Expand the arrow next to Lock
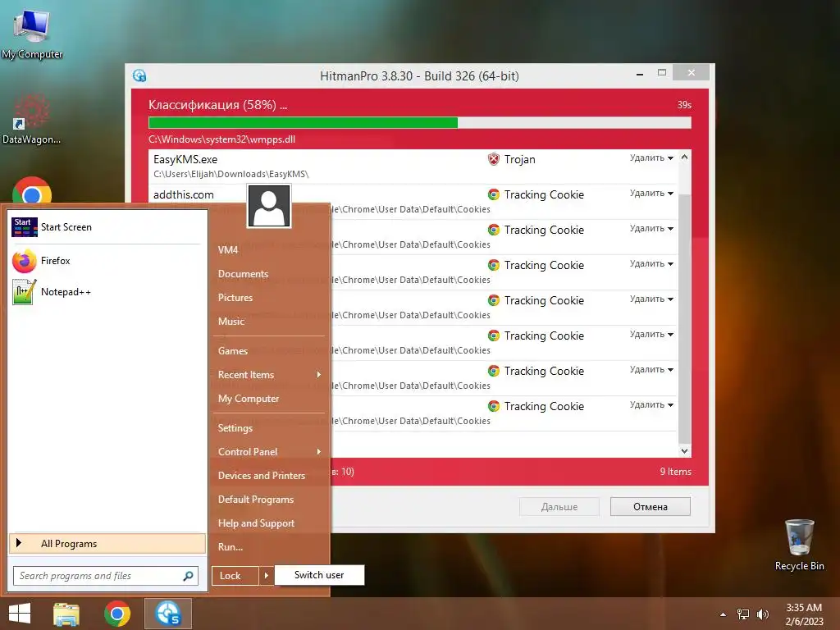This screenshot has height=630, width=840. coord(267,576)
